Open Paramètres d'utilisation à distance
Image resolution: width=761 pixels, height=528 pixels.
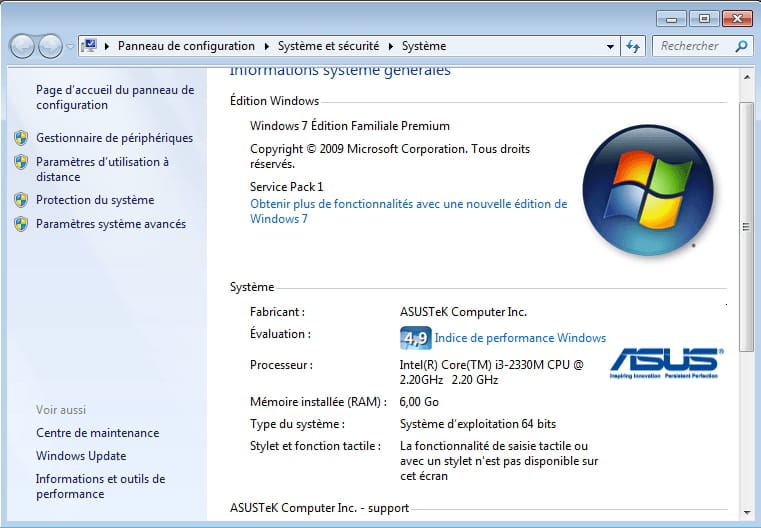coord(102,169)
